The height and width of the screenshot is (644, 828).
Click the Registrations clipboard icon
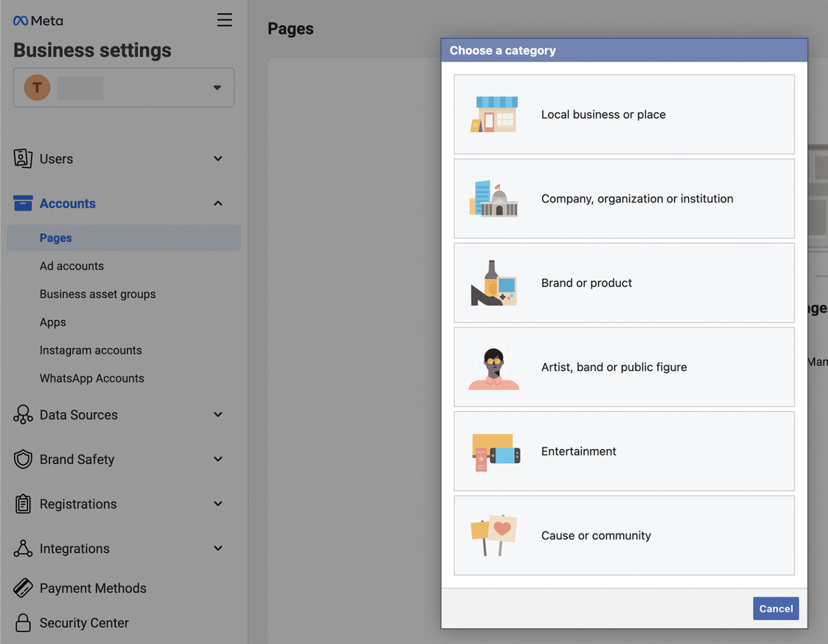23,504
